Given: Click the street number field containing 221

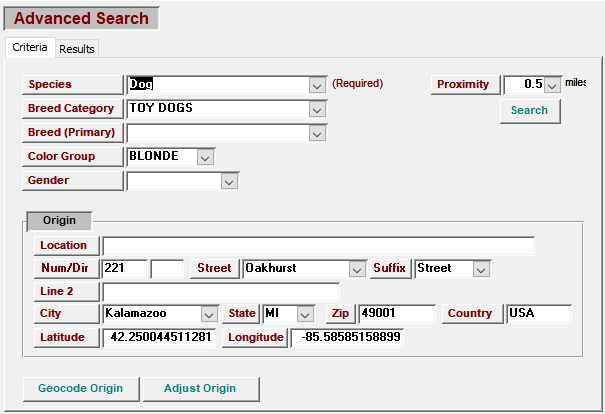Looking at the screenshot, I should click(125, 269).
